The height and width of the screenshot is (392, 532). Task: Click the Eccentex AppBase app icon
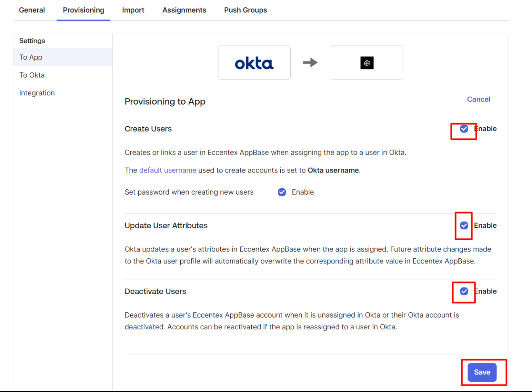pos(367,63)
